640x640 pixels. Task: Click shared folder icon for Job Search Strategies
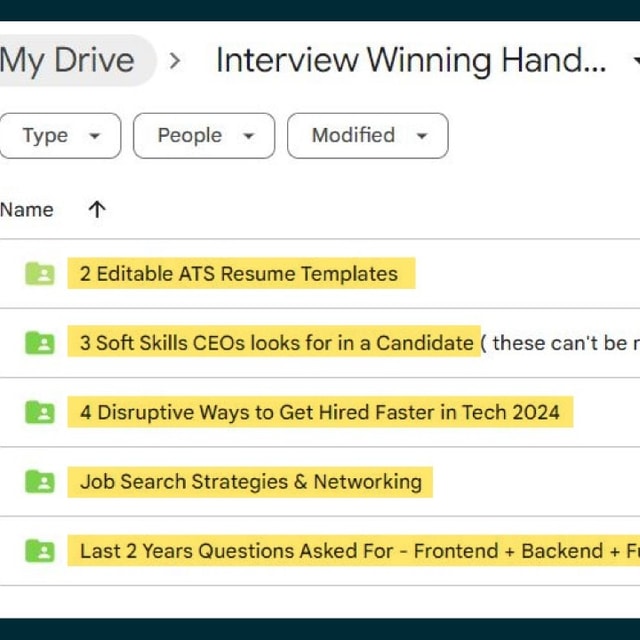[39, 482]
